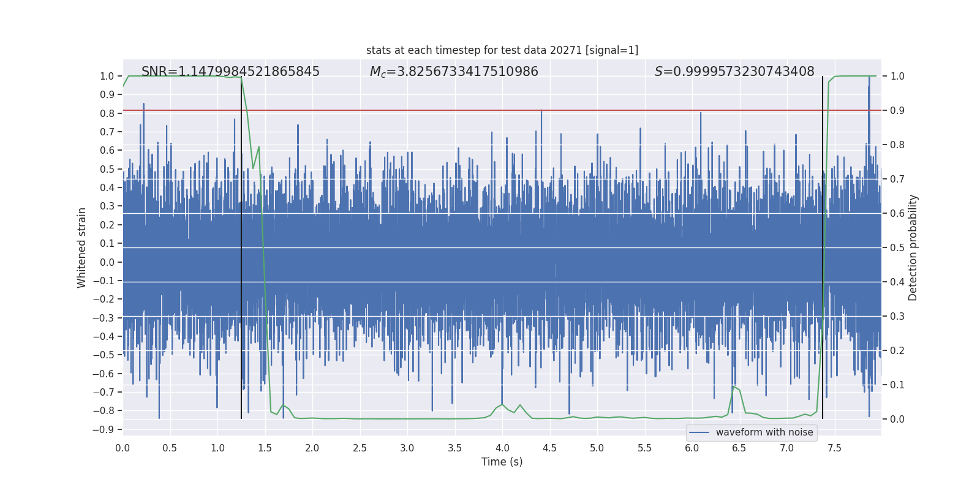
Task: Click the "Detection probability" axis label
Action: pos(913,247)
